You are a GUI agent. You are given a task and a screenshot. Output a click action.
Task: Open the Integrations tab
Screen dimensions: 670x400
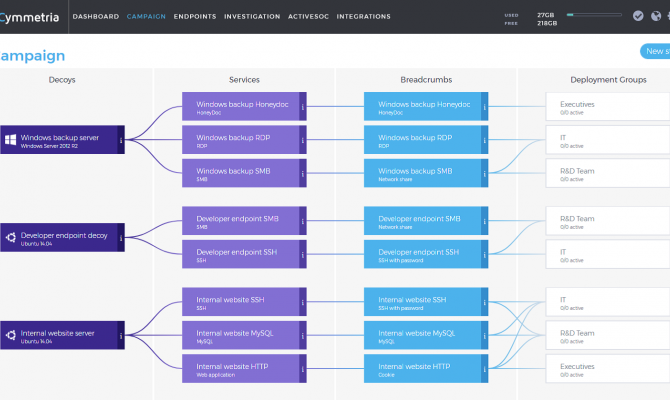click(x=364, y=17)
